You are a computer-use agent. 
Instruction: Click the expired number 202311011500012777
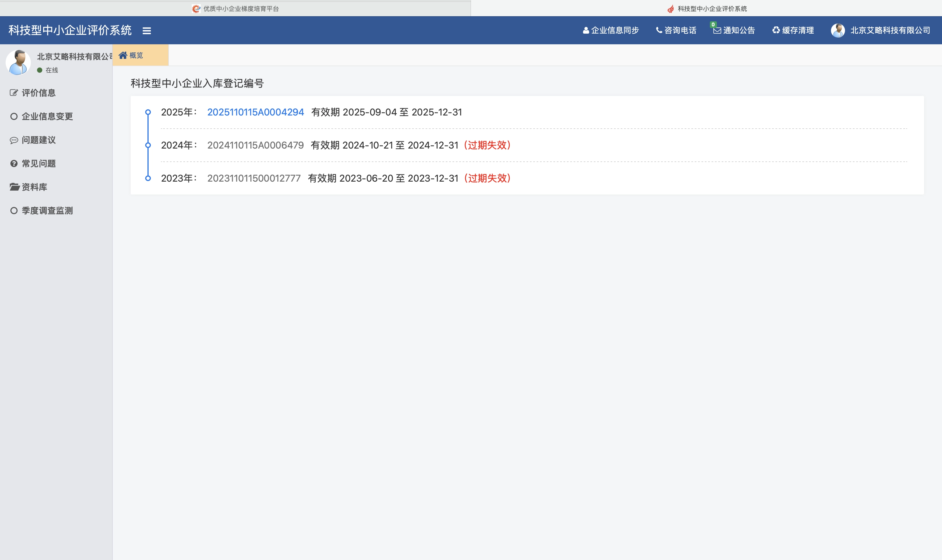pyautogui.click(x=254, y=178)
